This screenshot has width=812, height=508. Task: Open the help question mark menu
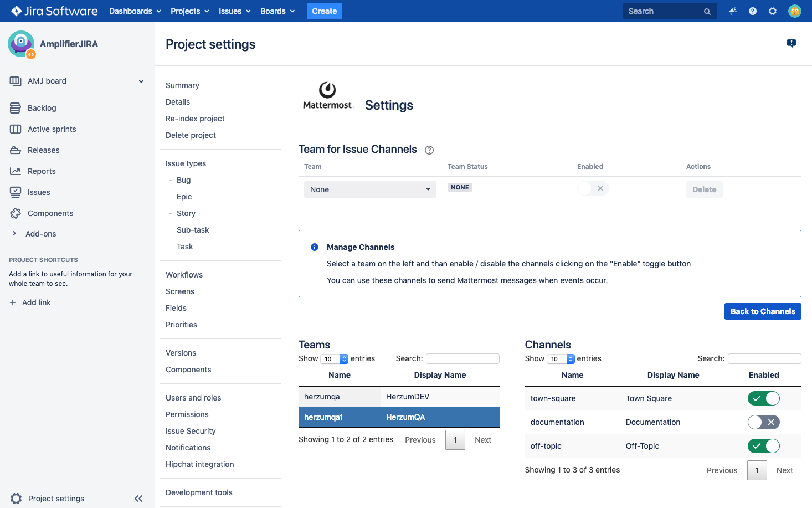pos(753,11)
